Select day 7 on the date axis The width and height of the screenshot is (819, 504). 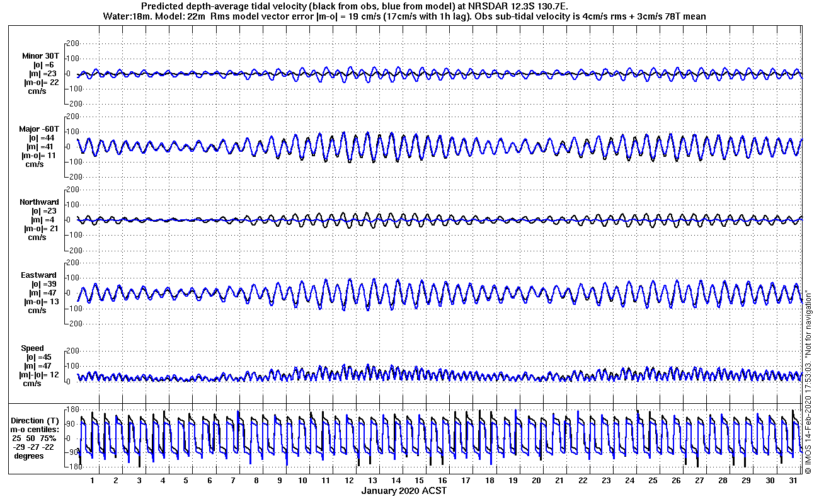click(232, 480)
